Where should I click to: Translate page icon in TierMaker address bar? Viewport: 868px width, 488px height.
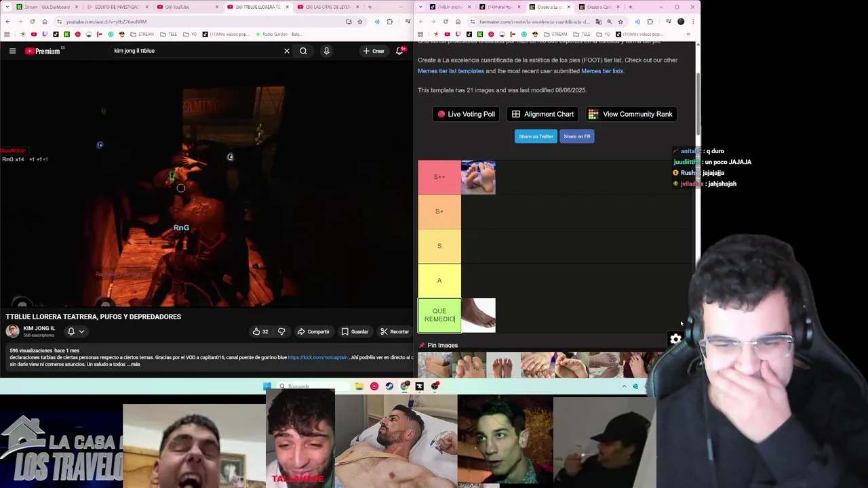click(x=598, y=22)
